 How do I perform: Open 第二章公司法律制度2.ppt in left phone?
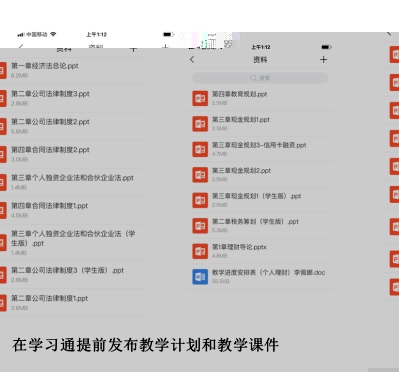(50, 122)
